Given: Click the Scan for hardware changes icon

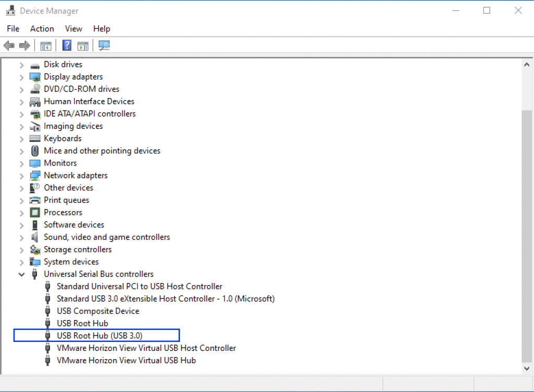Looking at the screenshot, I should (104, 45).
